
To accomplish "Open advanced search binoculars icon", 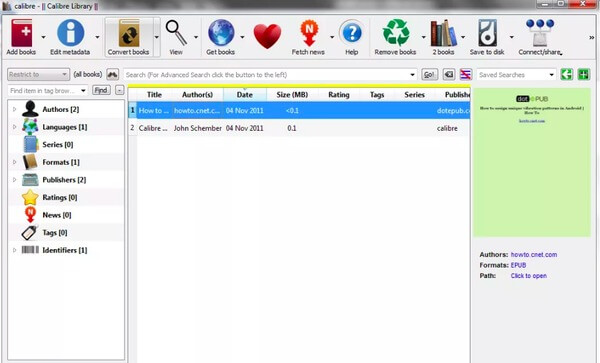I will click(112, 74).
